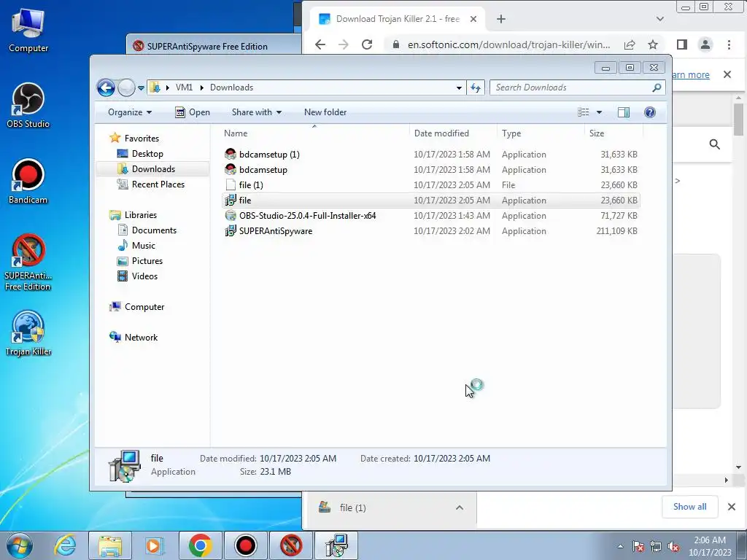Select the Music library
The image size is (747, 560).
click(x=144, y=245)
